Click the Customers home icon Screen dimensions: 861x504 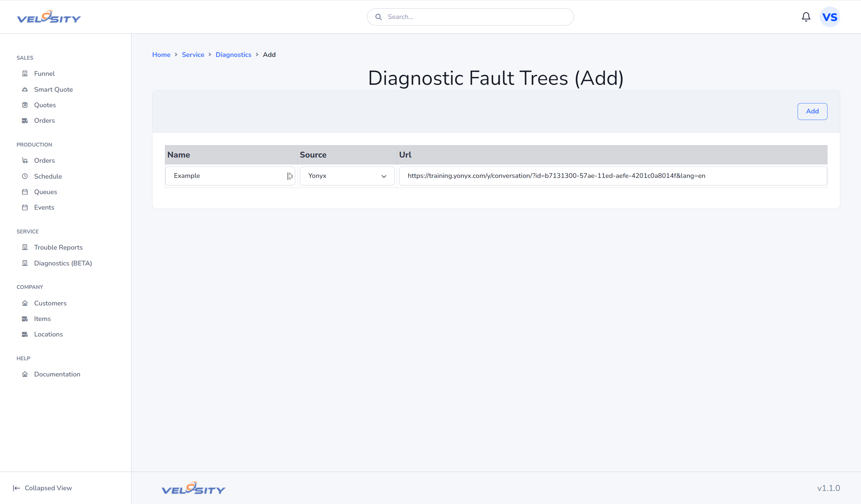click(x=25, y=303)
